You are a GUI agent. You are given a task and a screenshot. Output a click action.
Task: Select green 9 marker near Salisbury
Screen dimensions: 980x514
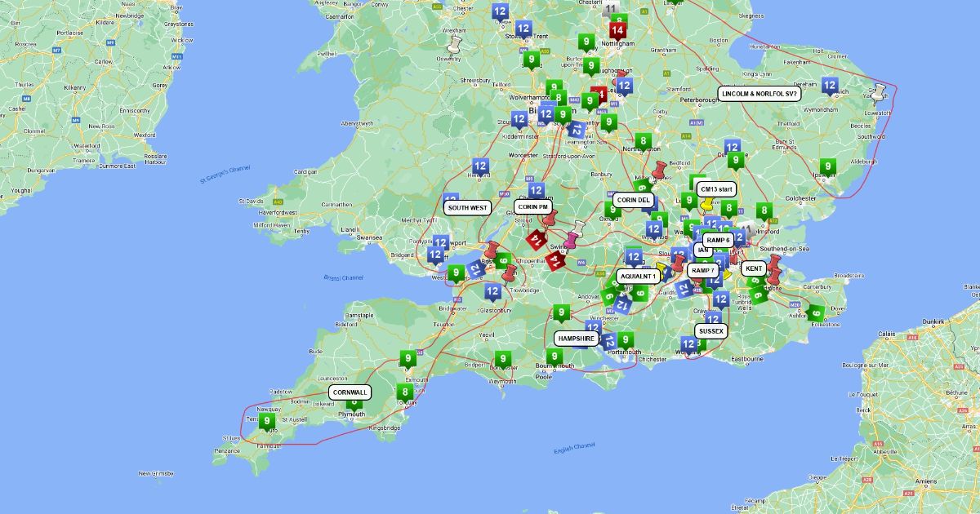(561, 313)
